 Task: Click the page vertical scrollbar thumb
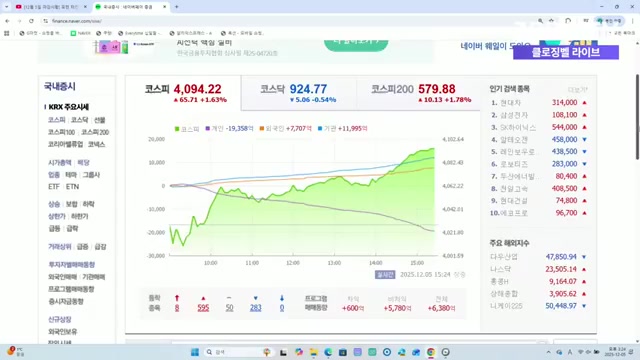pyautogui.click(x=637, y=117)
